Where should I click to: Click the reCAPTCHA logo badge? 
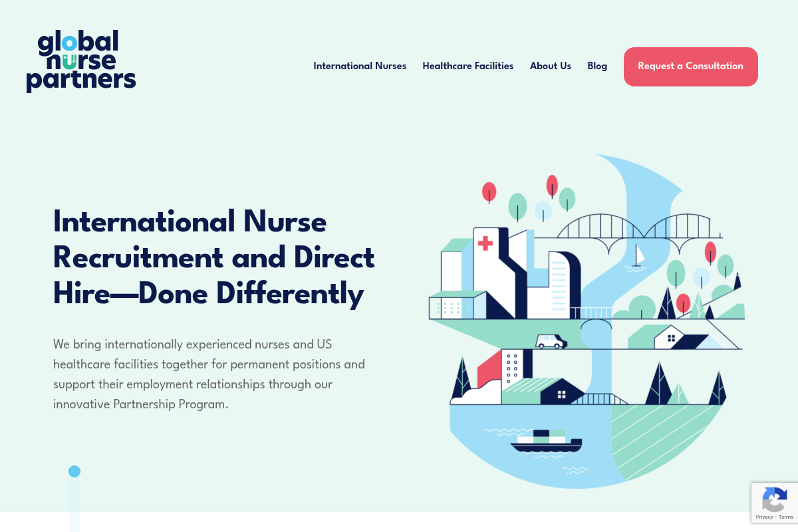click(774, 499)
